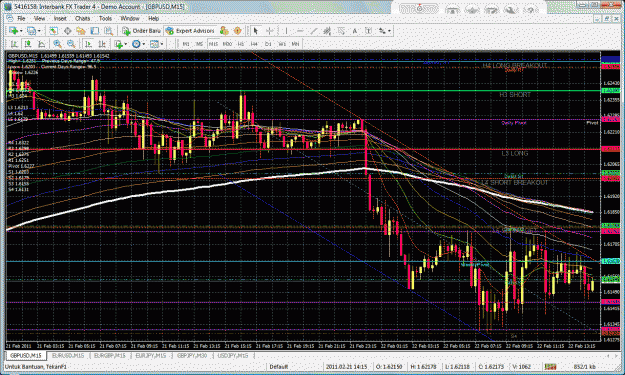Select the H1 timeframe
The image size is (625, 375).
pos(241,44)
